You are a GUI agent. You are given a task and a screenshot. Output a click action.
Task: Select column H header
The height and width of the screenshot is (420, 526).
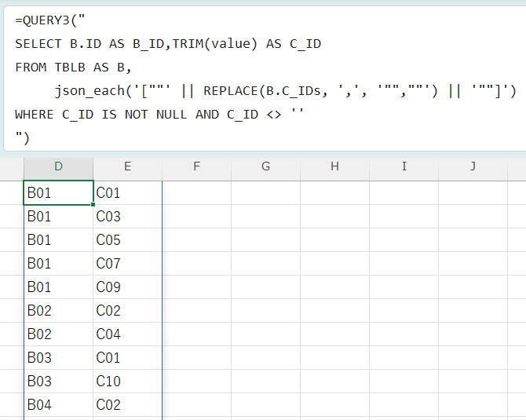pyautogui.click(x=334, y=166)
